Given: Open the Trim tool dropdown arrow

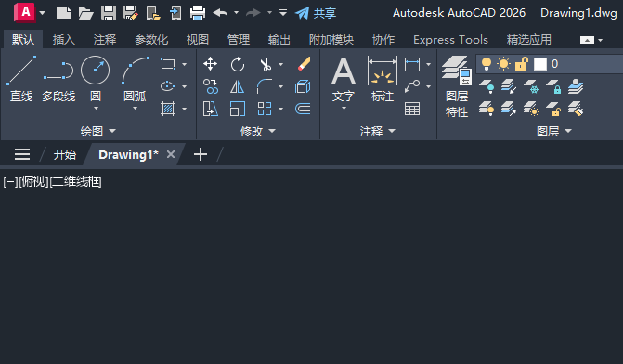Looking at the screenshot, I should [281, 64].
